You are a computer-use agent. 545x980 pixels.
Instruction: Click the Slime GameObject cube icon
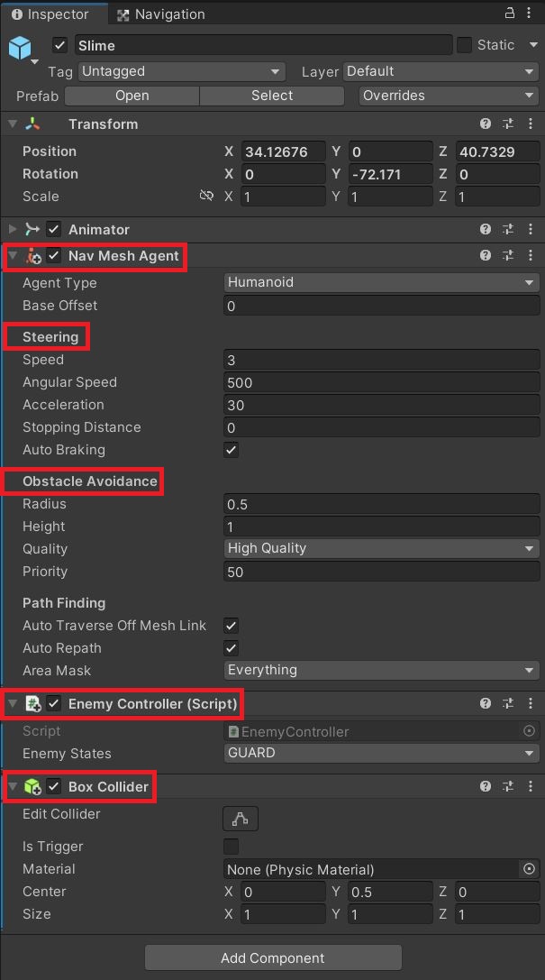20,48
